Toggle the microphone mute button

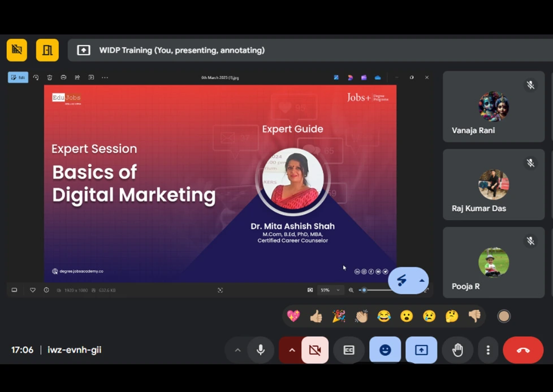point(261,350)
